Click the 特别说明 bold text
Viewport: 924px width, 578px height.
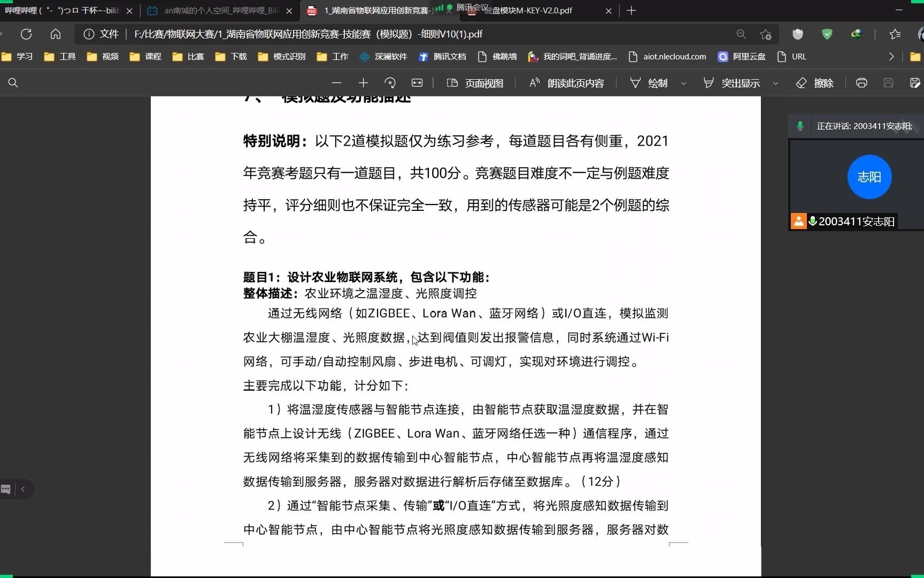pos(275,141)
